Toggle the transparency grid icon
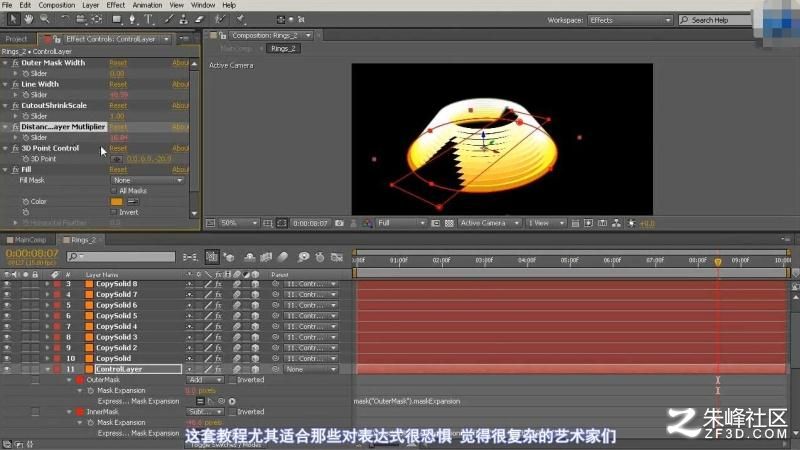 click(449, 223)
